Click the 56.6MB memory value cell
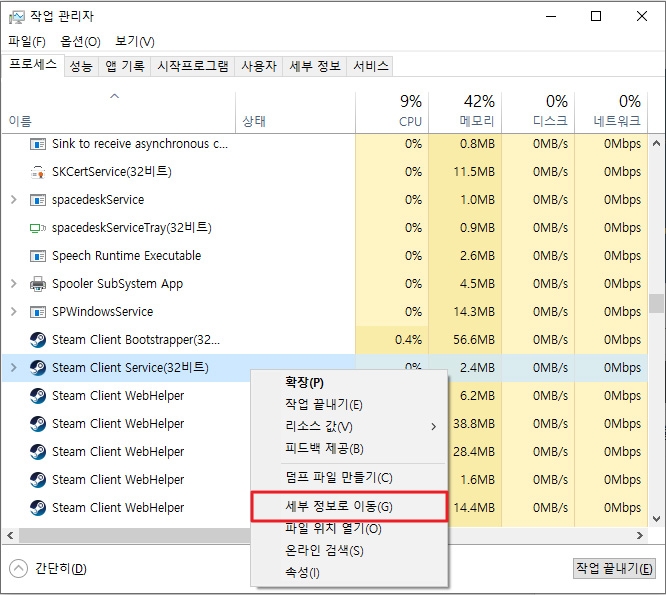 point(465,340)
